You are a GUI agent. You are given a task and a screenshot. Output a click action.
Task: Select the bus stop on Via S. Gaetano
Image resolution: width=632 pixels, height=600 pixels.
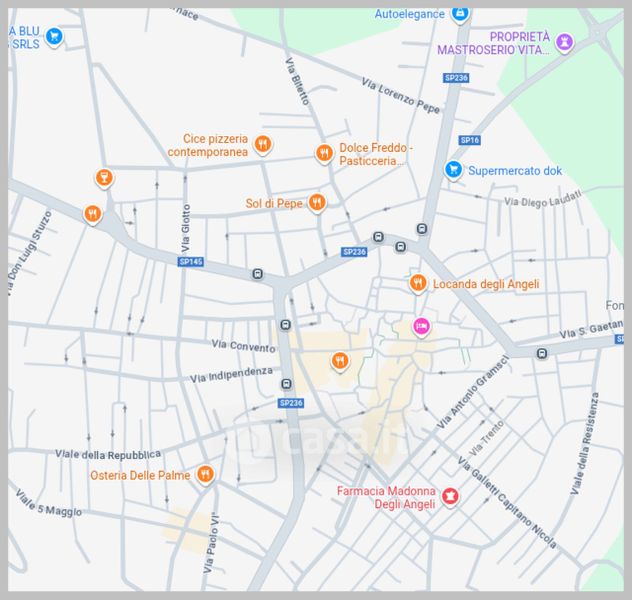541,353
